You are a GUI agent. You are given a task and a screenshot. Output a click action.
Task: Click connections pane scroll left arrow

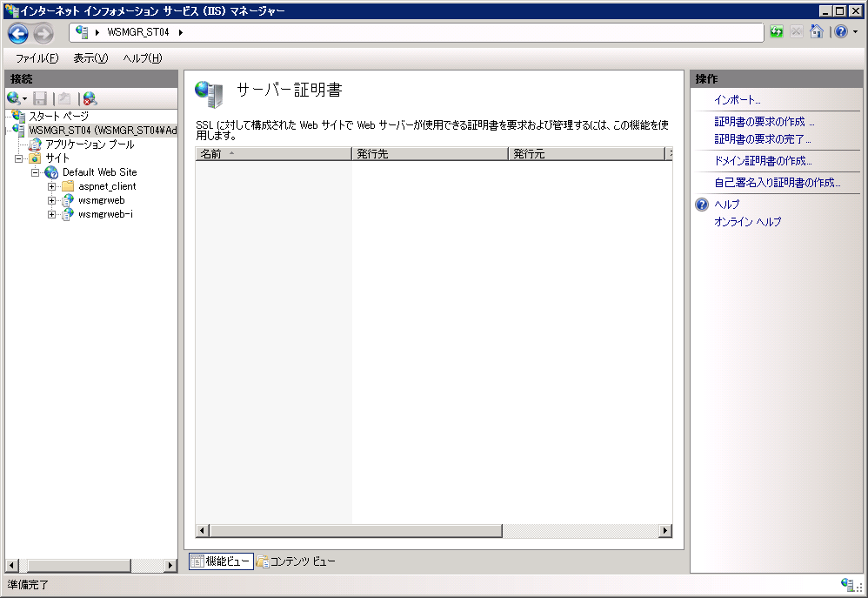(x=11, y=565)
